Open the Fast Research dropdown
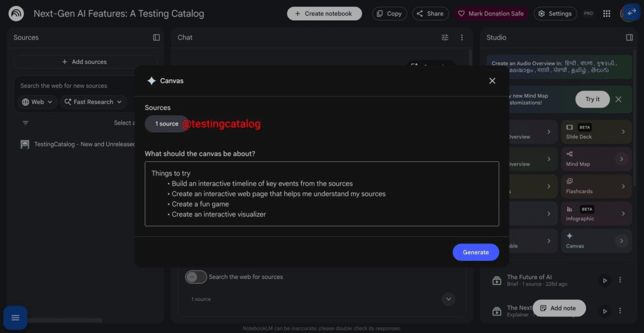Viewport: 644px width, 333px height. point(94,102)
